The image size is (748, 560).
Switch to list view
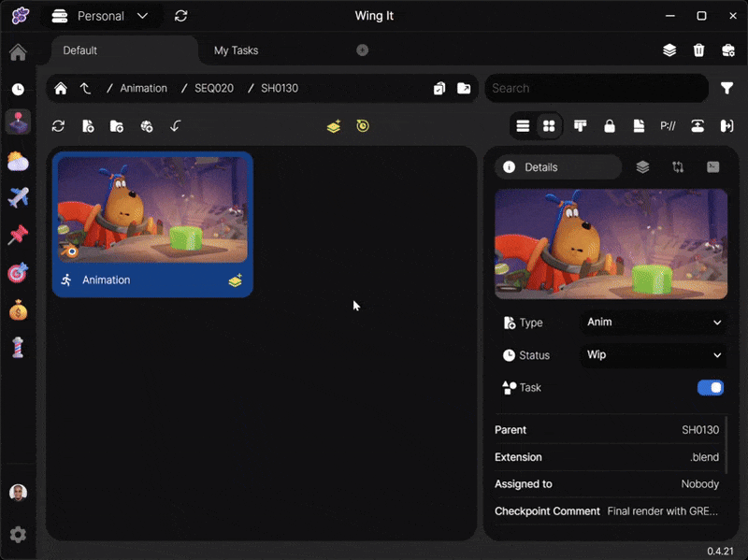523,126
